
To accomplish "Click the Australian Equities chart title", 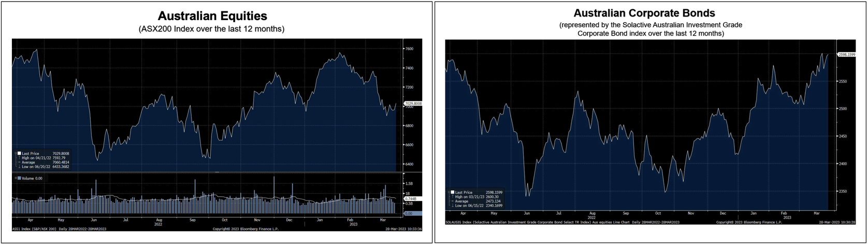I will [212, 16].
